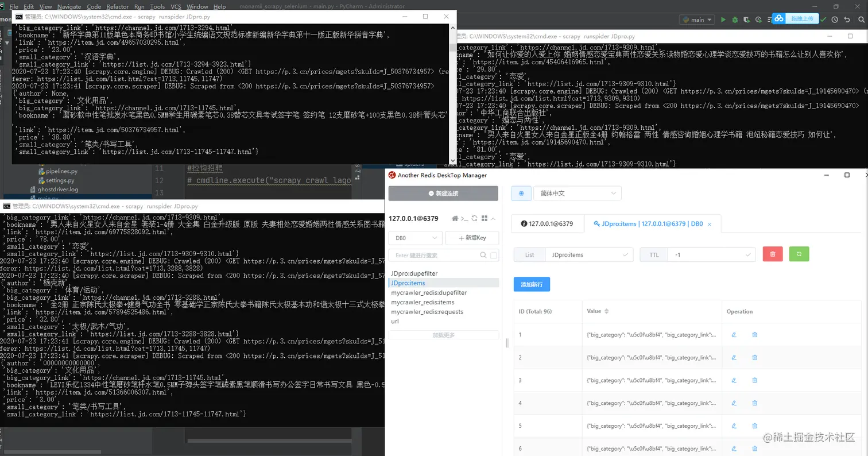Select settings.py in the project tree
Screen dimensions: 868x456
pos(56,180)
